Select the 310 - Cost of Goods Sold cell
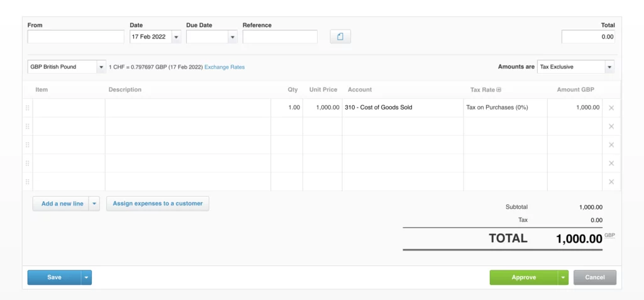Image resolution: width=644 pixels, height=300 pixels. (x=402, y=108)
